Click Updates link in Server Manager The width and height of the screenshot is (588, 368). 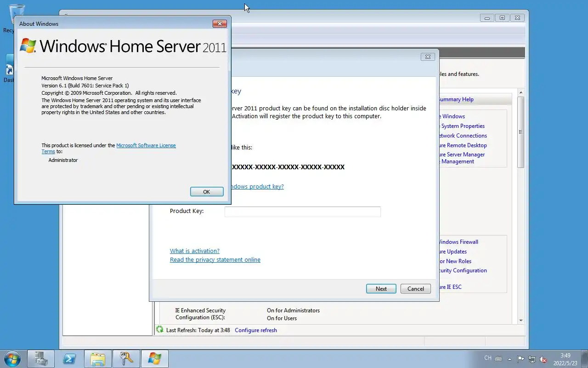(452, 252)
